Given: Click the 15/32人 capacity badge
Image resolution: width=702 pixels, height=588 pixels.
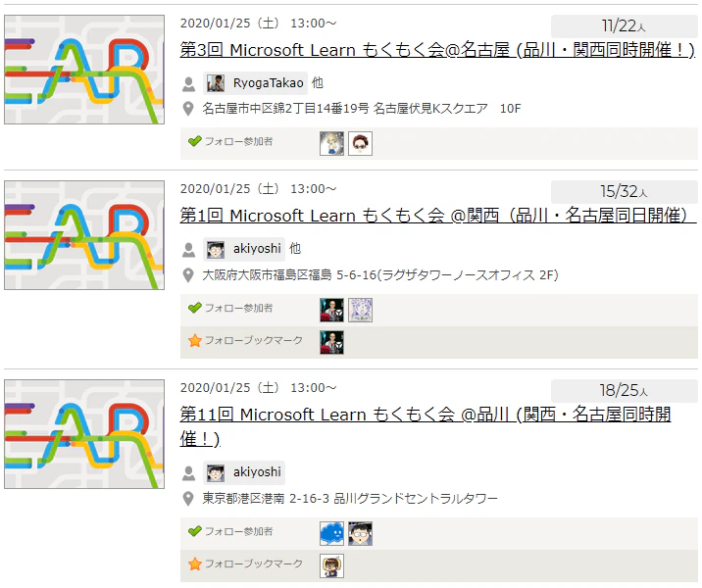Looking at the screenshot, I should 624,192.
